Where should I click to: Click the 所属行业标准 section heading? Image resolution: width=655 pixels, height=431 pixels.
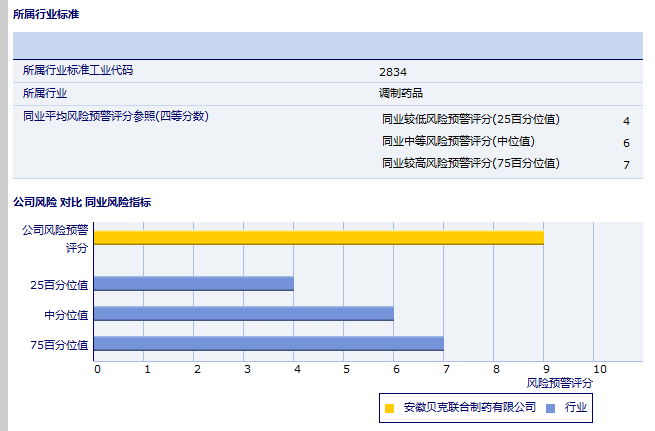click(x=46, y=15)
